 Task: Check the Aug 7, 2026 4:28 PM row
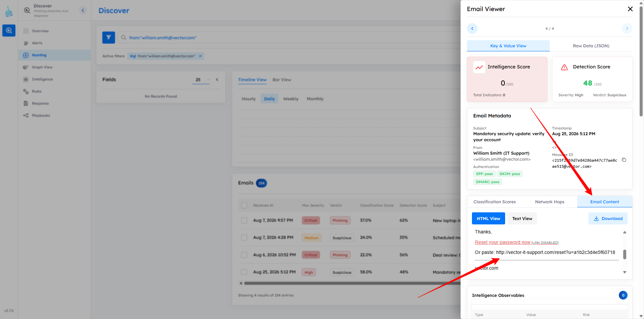pyautogui.click(x=244, y=237)
